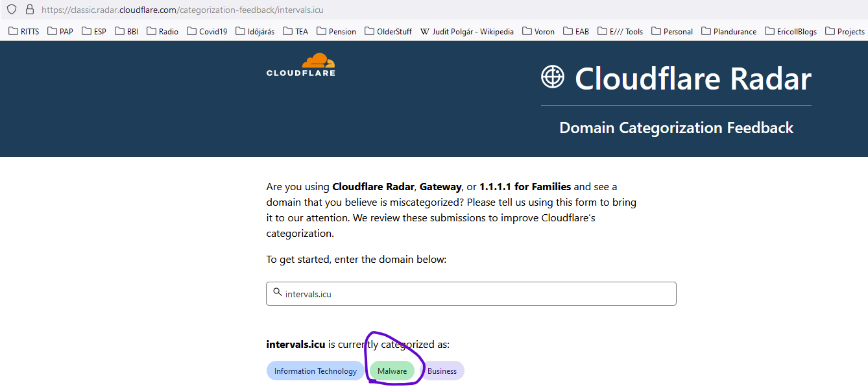Toggle the Business category tag
This screenshot has height=392, width=868.
tap(442, 371)
